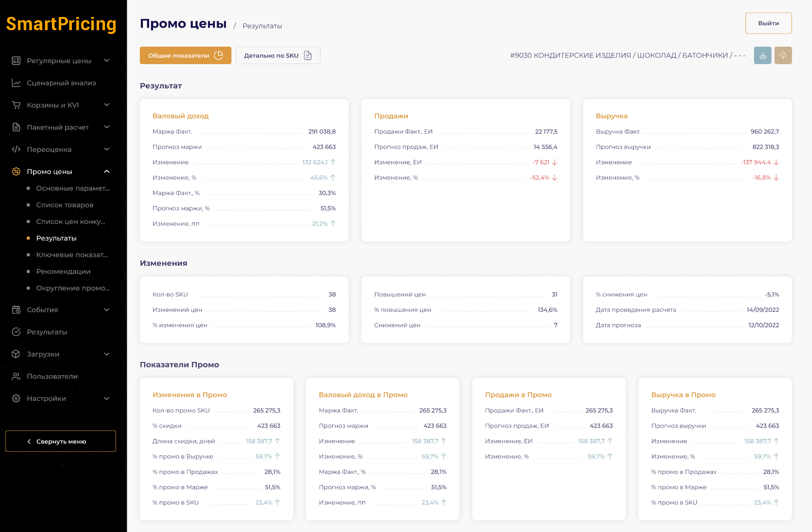The height and width of the screenshot is (532, 812).
Task: Click the События calendar icon
Action: pos(16,310)
